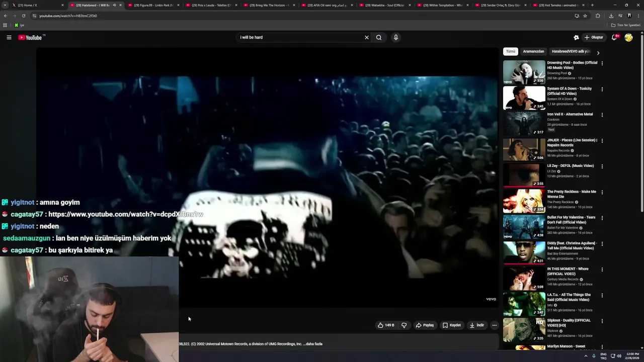Image resolution: width=644 pixels, height=362 pixels.
Task: Switch to the Home / X browser tab
Action: pos(38,5)
